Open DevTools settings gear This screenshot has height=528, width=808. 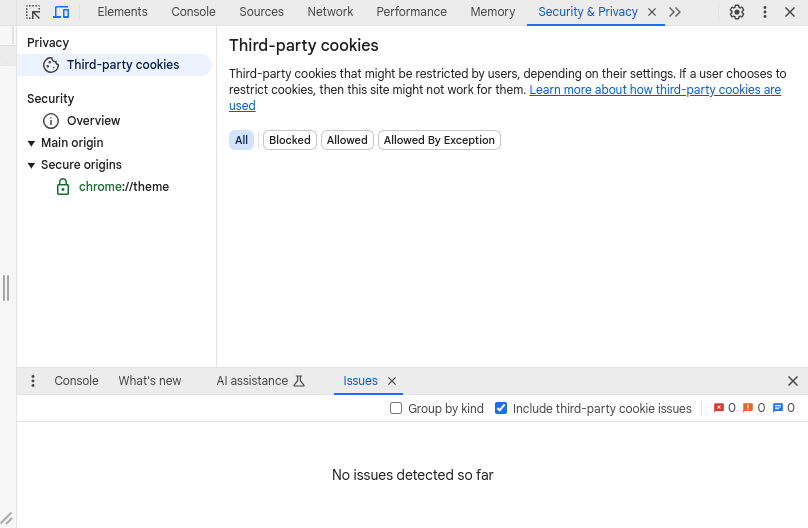coord(737,12)
